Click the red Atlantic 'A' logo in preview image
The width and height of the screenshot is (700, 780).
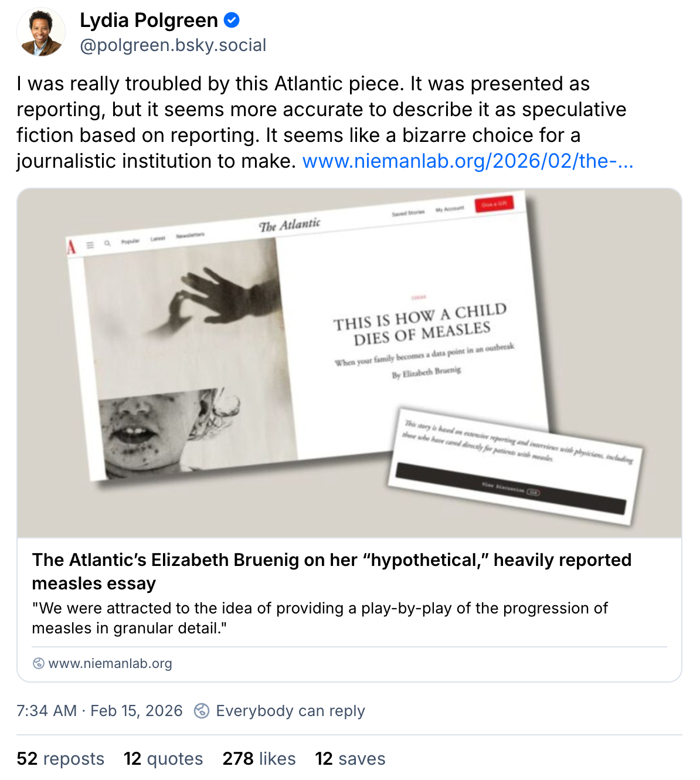coord(72,247)
